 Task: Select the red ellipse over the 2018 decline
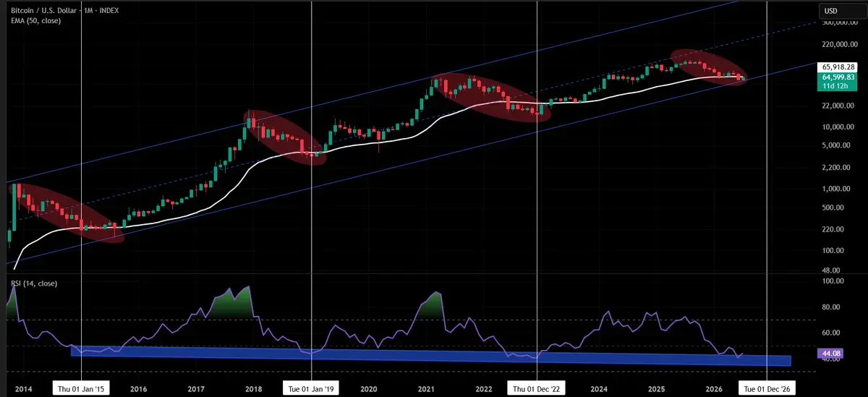pyautogui.click(x=284, y=137)
